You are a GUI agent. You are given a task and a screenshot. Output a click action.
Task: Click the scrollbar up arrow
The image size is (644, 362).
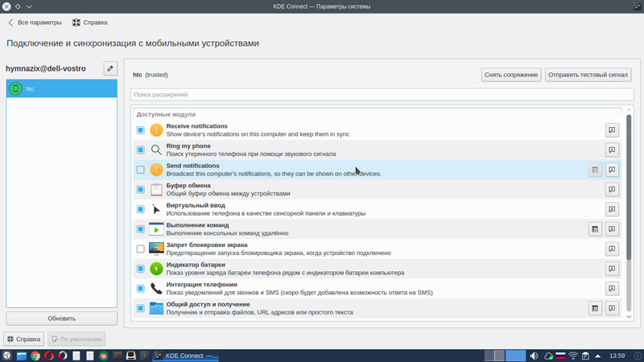click(x=629, y=110)
